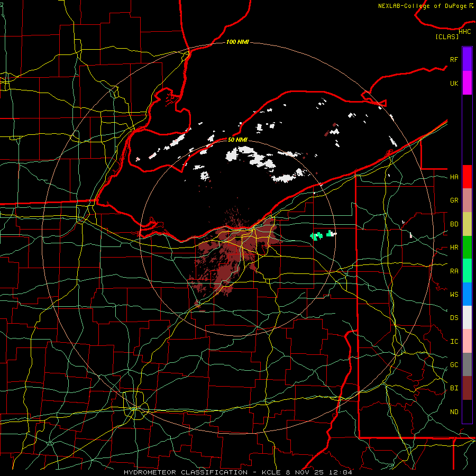Viewport: 476px width, 476px height.
Task: Click the 'UK' legend label
Action: (x=454, y=83)
